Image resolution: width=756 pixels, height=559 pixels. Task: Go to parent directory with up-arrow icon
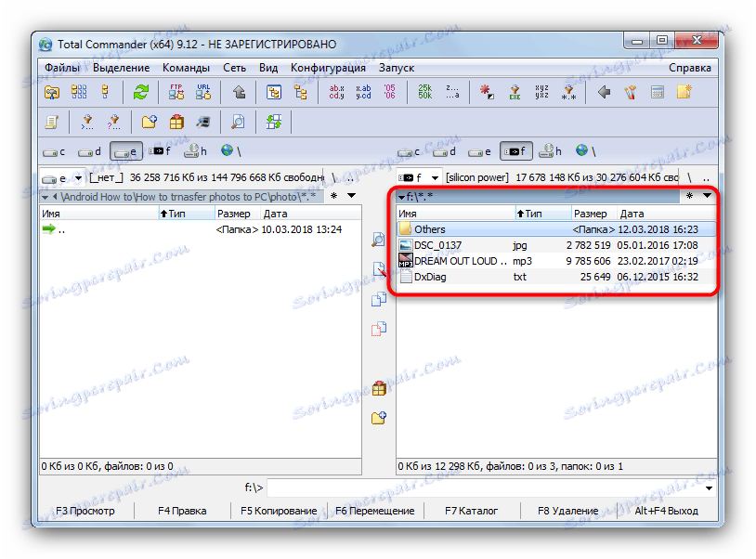[x=239, y=92]
